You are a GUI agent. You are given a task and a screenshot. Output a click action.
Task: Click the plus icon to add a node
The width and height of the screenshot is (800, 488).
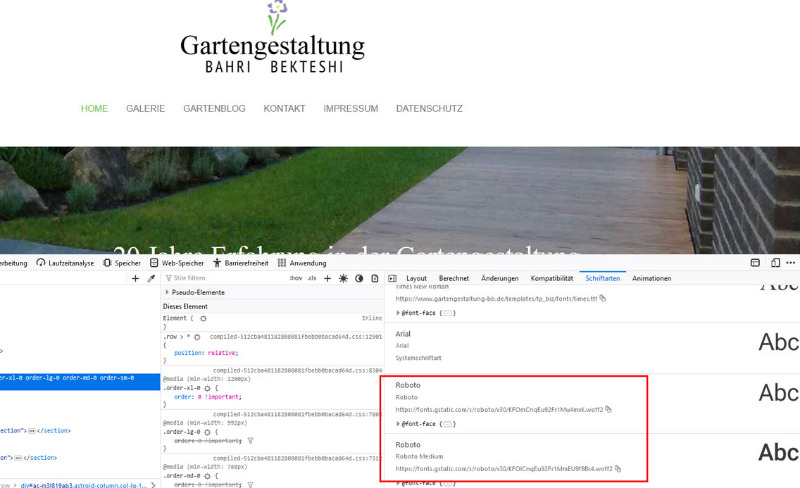(135, 278)
